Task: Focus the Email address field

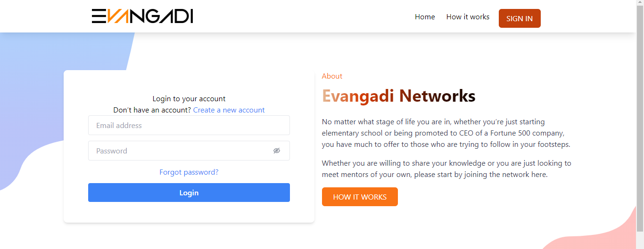Action: [189, 125]
